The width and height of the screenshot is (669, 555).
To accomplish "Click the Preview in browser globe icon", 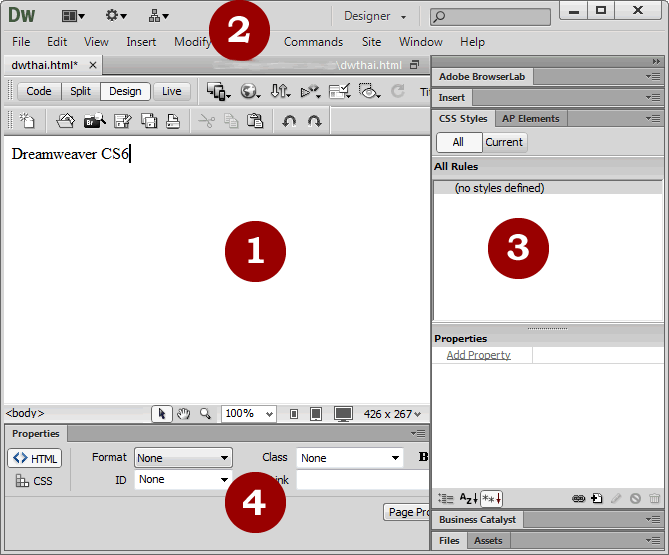I will [250, 91].
